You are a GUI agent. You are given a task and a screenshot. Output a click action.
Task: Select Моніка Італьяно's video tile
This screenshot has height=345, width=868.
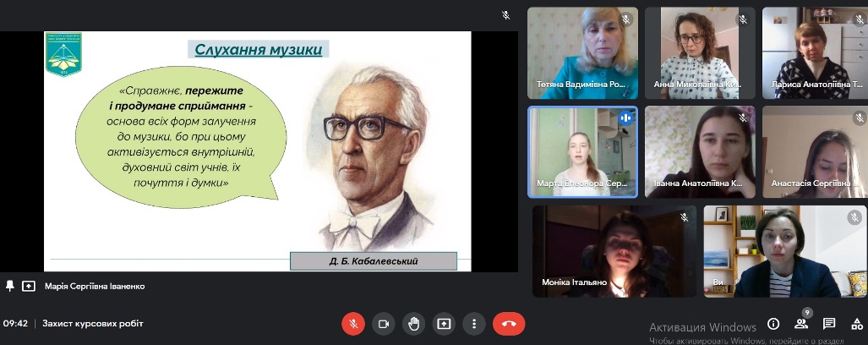[614, 251]
